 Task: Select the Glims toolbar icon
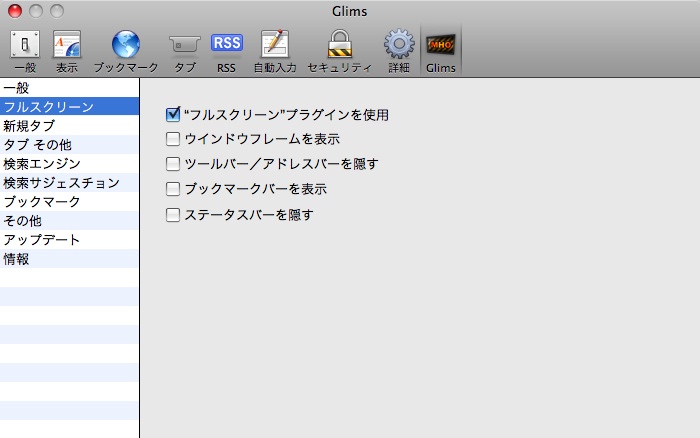[x=441, y=45]
